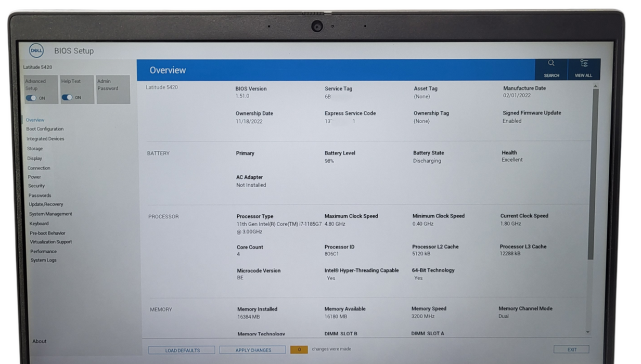Click the Load Defaults button
Screen dimensions: 641x364
182,350
